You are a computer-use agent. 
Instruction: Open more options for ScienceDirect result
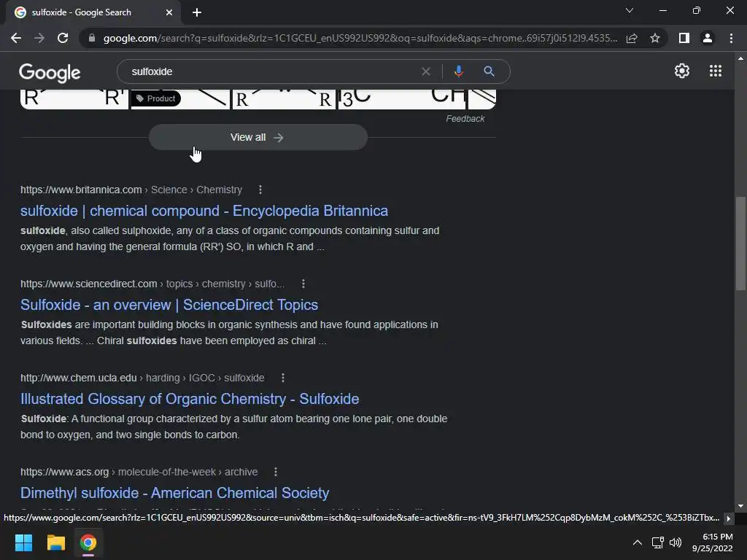click(303, 284)
